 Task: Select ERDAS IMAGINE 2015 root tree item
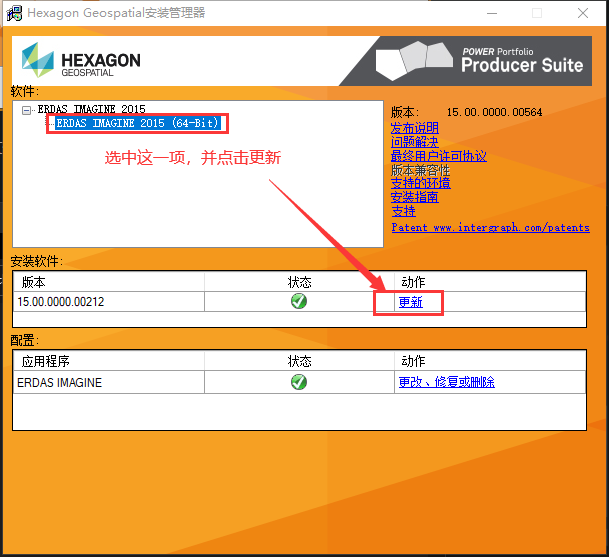pos(91,109)
